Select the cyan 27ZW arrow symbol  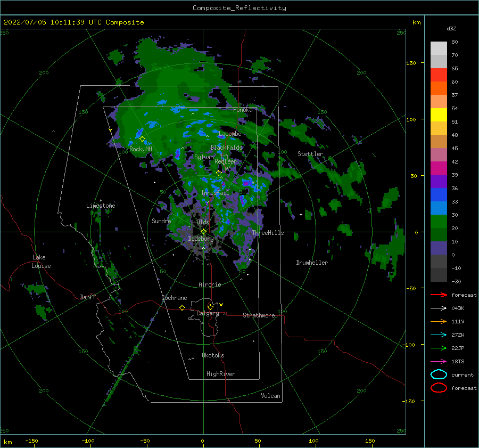(439, 335)
